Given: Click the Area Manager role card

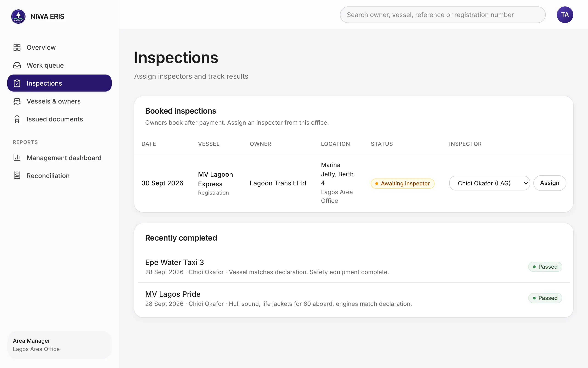Looking at the screenshot, I should pos(59,345).
